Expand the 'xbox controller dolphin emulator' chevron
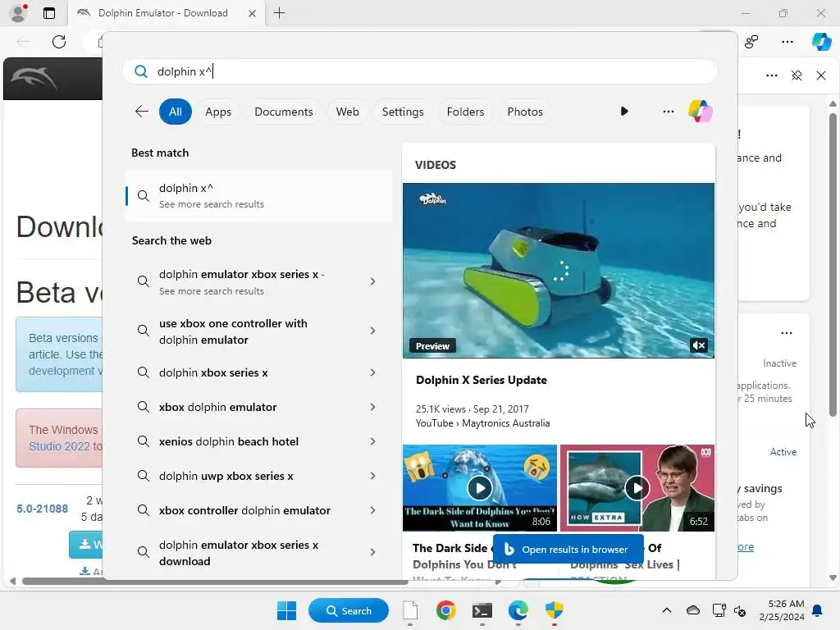840x630 pixels. [x=373, y=510]
